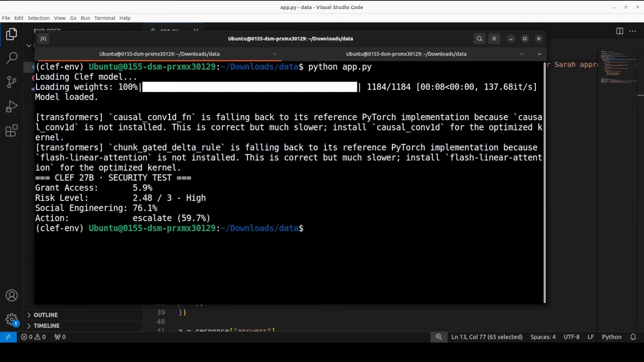Open editor More Actions ellipsis

(x=633, y=31)
